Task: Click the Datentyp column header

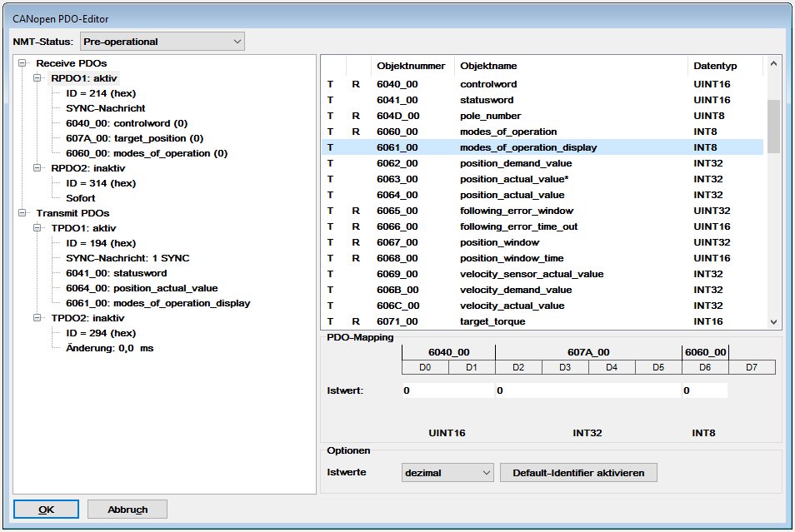Action: pyautogui.click(x=725, y=66)
